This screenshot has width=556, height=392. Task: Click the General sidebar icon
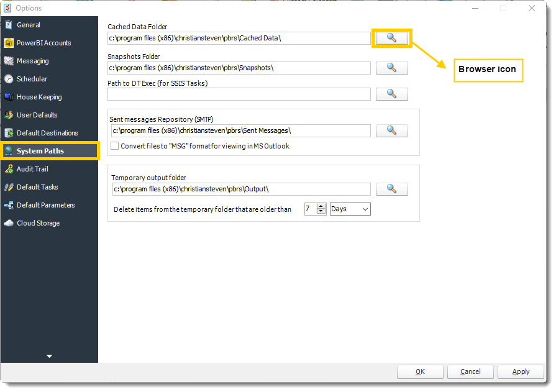(9, 25)
